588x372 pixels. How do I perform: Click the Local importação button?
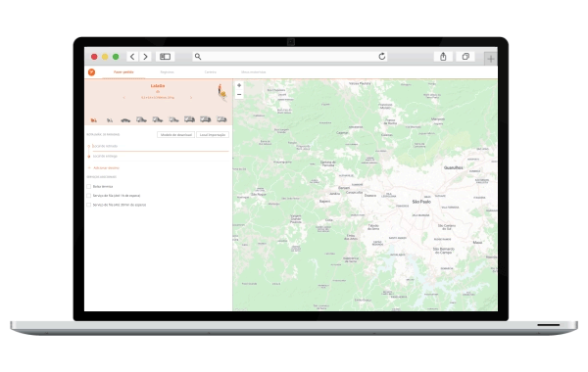click(x=213, y=134)
